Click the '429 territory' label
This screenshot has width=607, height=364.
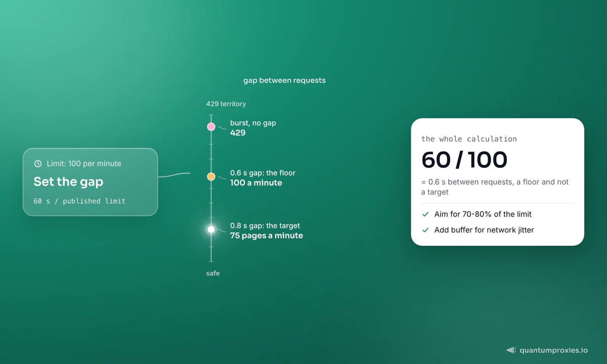tap(226, 104)
